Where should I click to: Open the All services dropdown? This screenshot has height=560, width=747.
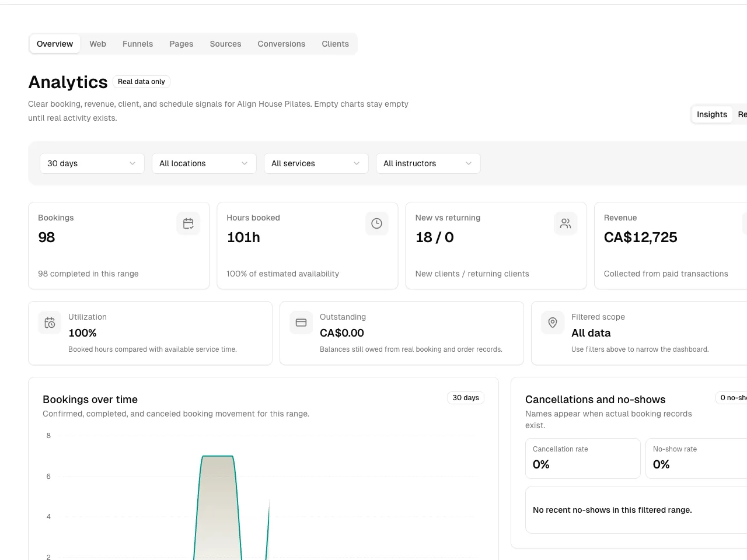(316, 163)
